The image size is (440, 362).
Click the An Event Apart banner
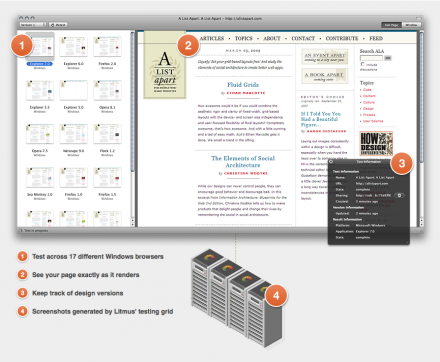325,56
